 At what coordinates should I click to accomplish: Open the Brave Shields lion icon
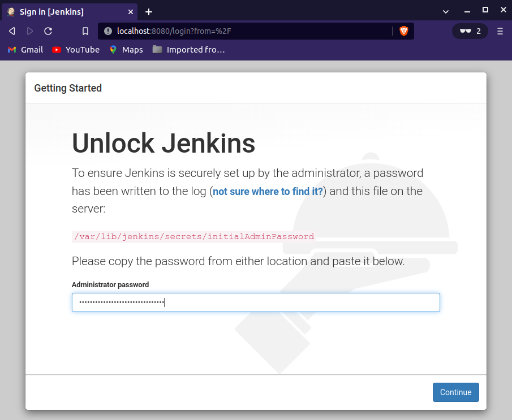403,31
